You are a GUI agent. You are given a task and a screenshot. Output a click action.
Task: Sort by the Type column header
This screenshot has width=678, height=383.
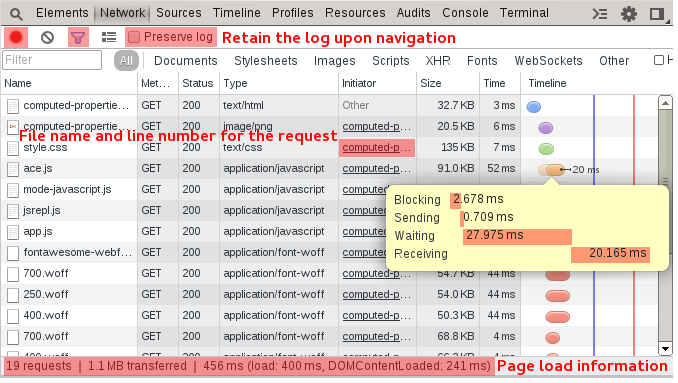[279, 83]
